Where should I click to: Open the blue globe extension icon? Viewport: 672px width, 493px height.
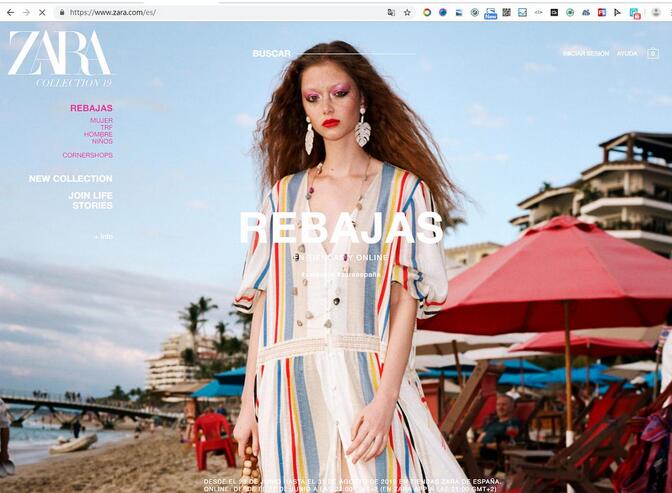[443, 12]
